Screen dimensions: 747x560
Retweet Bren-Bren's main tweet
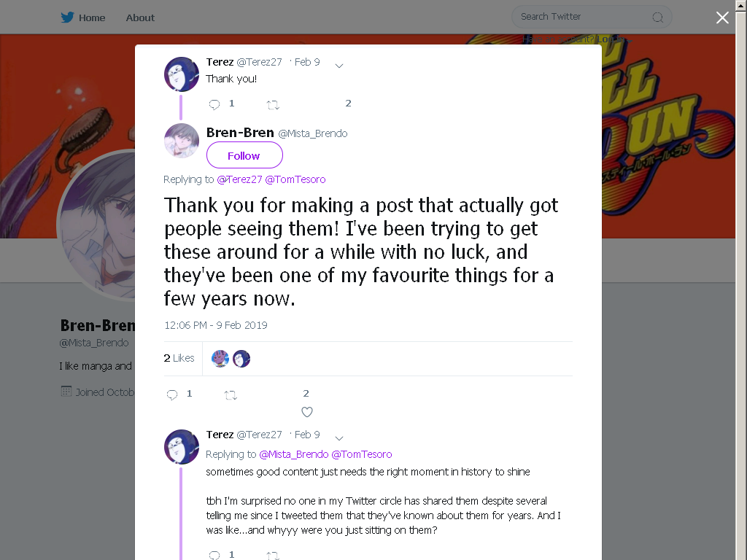(231, 394)
